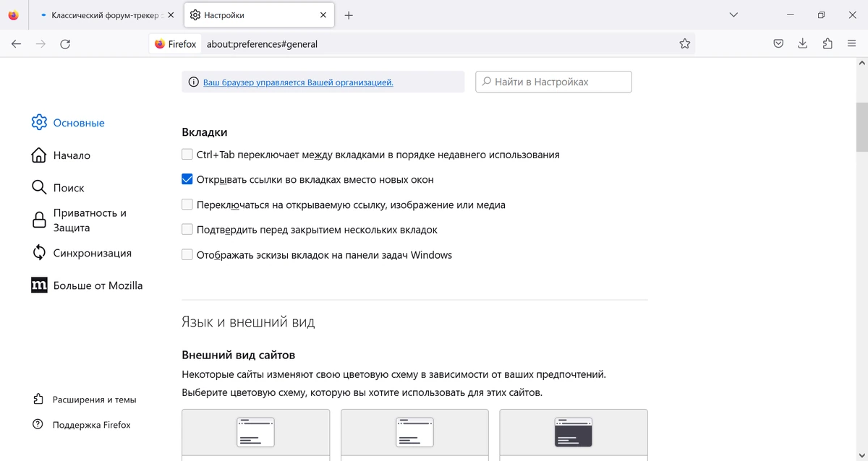Click the Mozilla m logo icon
Screen dimensions: 868x461
[x=39, y=285]
